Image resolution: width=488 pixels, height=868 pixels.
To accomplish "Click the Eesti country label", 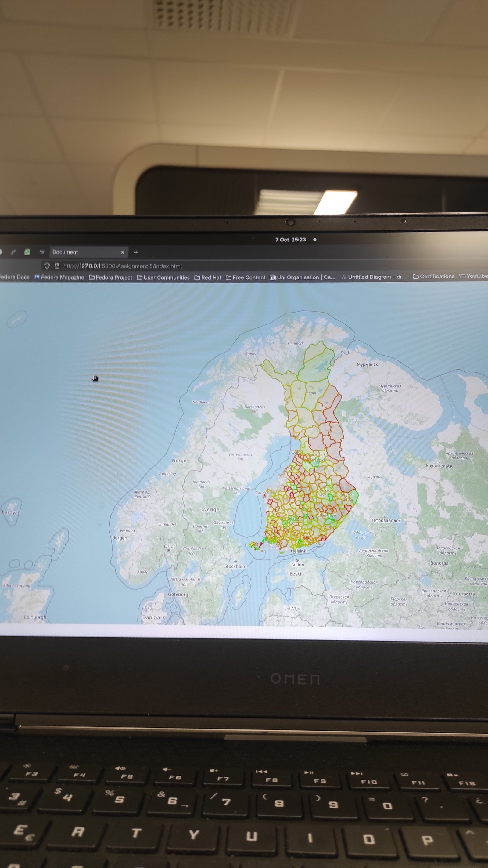I will (295, 573).
